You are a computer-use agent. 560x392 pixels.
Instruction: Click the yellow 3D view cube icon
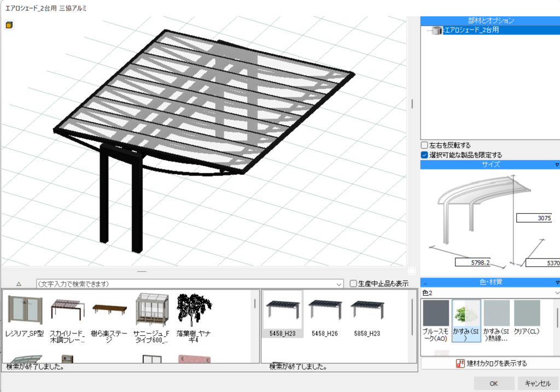click(x=9, y=25)
